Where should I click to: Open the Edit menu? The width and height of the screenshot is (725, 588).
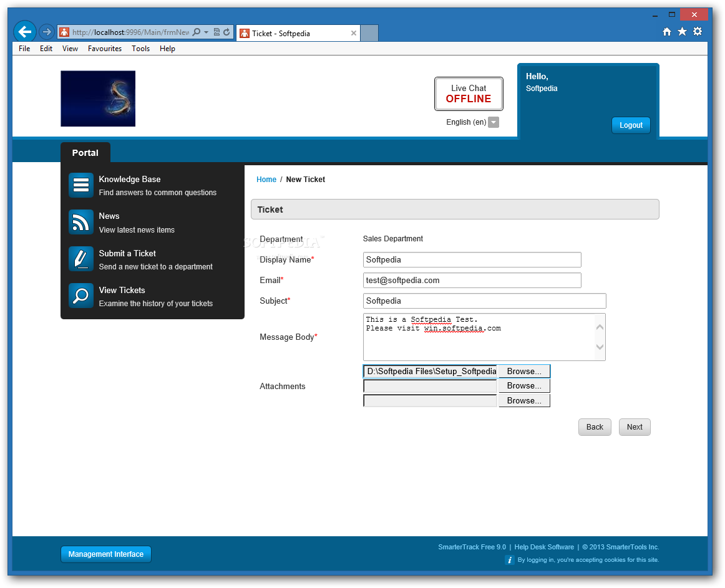coord(46,49)
